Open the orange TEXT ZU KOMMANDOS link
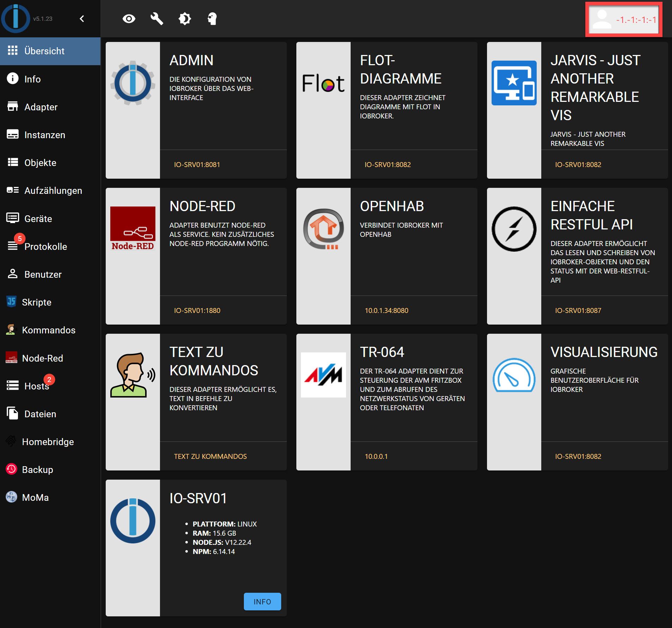The image size is (672, 628). click(210, 456)
